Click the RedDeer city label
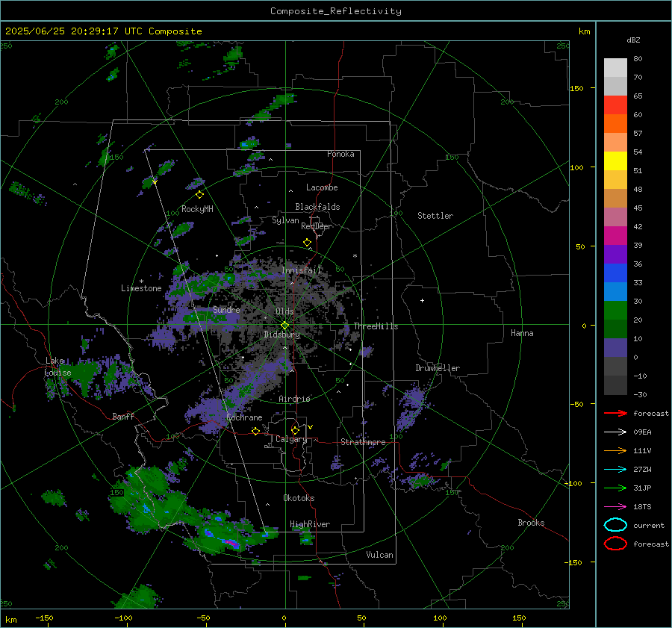 click(x=317, y=226)
